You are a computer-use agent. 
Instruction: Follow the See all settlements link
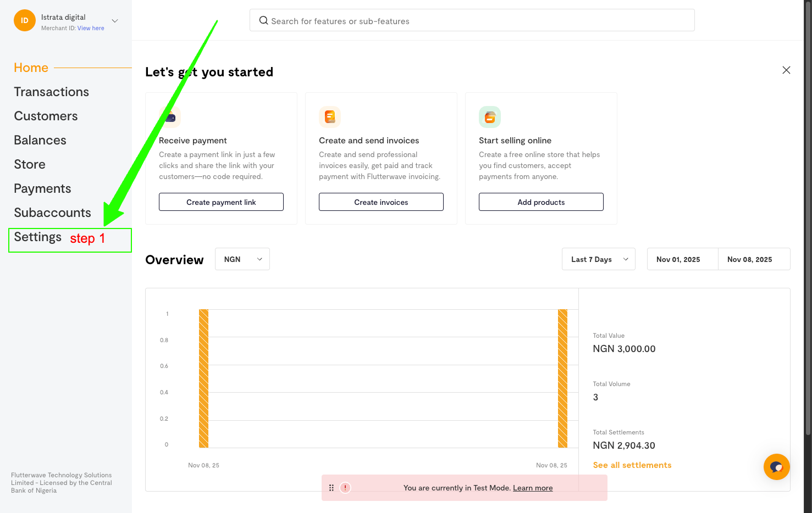[632, 465]
